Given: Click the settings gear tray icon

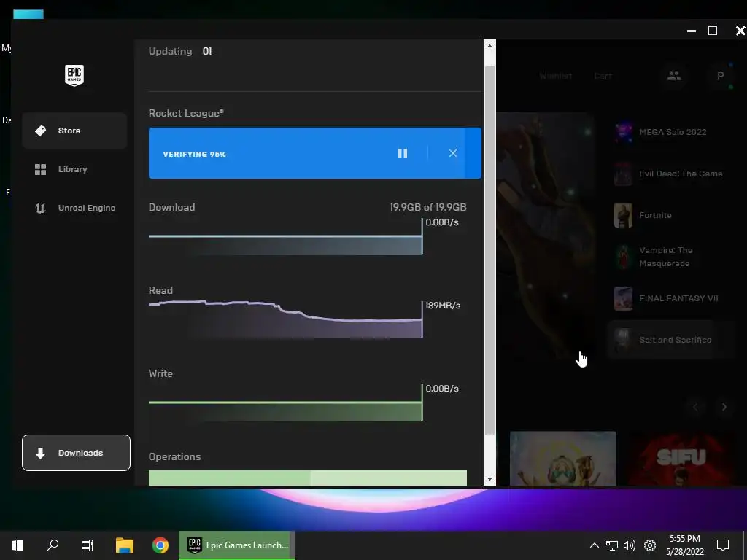Looking at the screenshot, I should (x=650, y=545).
